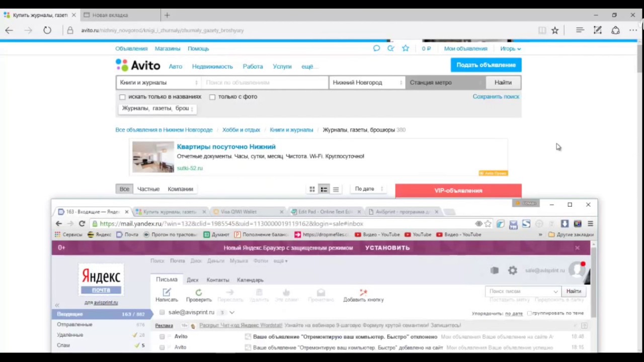Open new tab in Edge
The width and height of the screenshot is (644, 362).
[167, 15]
